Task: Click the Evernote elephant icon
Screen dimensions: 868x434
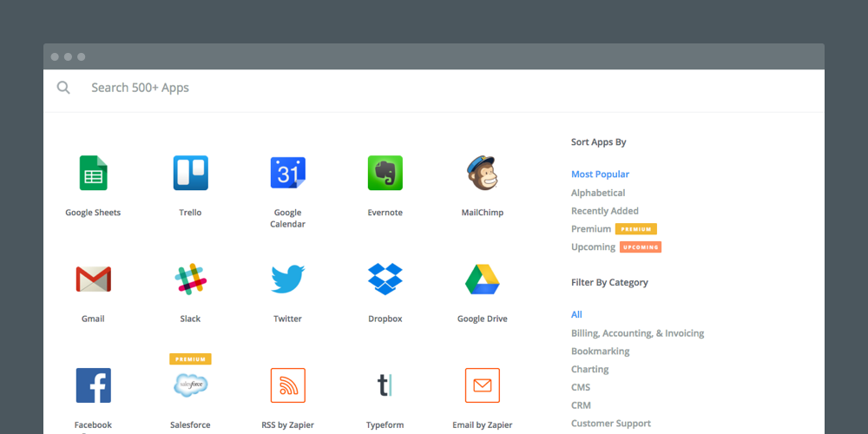Action: [x=385, y=173]
